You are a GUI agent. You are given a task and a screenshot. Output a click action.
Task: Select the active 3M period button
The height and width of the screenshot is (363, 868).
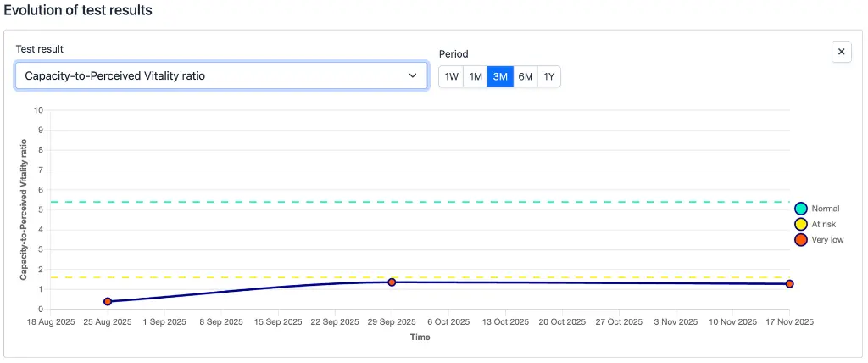tap(500, 76)
